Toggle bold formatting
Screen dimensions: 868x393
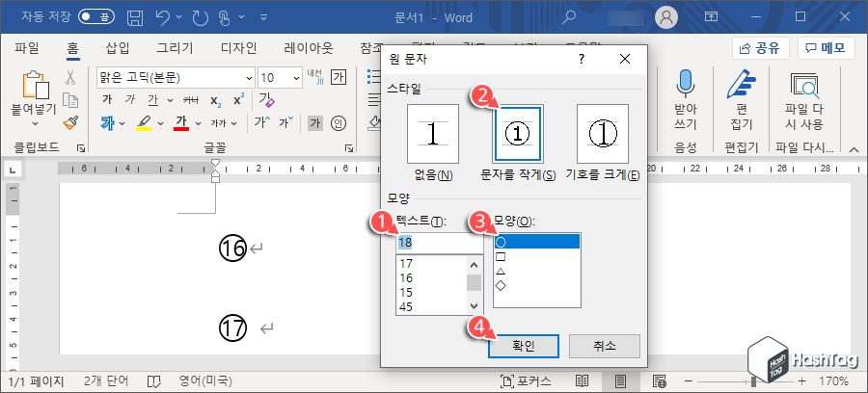click(107, 100)
